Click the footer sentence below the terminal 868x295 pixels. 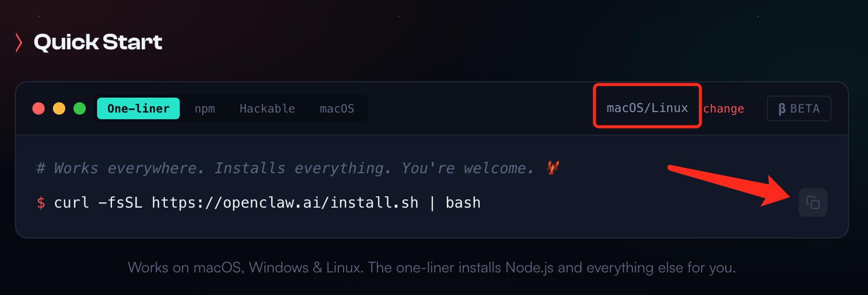pyautogui.click(x=431, y=267)
